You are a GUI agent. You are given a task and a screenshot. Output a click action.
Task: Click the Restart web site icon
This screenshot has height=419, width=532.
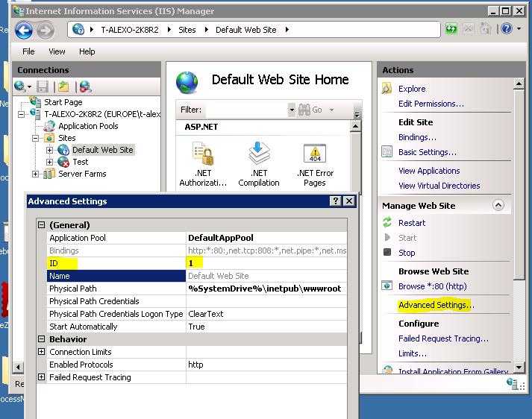pyautogui.click(x=387, y=222)
